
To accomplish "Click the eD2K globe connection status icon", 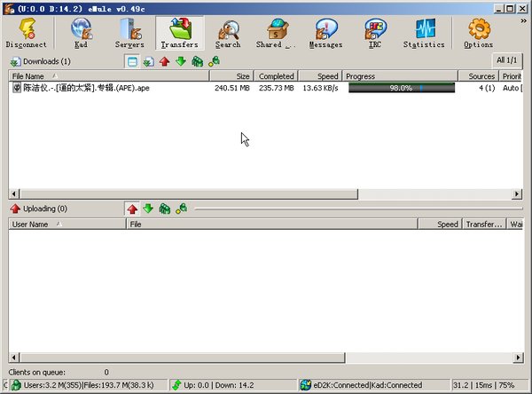I will tap(306, 385).
